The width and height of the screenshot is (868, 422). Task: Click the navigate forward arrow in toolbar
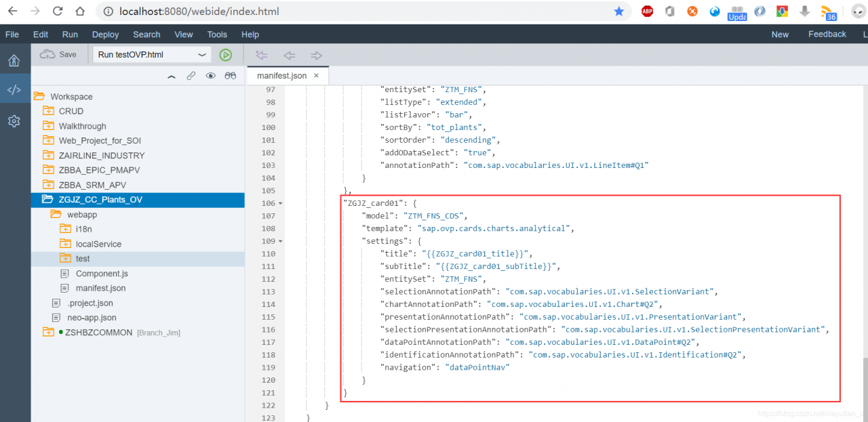[316, 55]
